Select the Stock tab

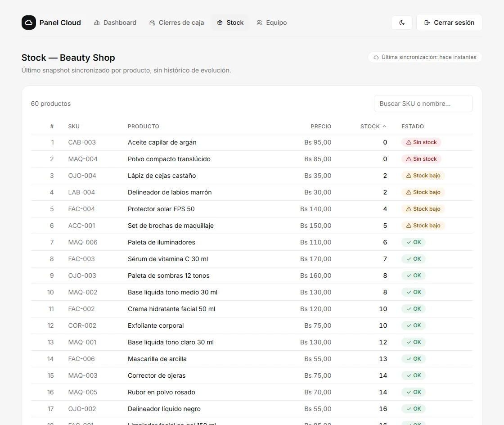pos(230,23)
